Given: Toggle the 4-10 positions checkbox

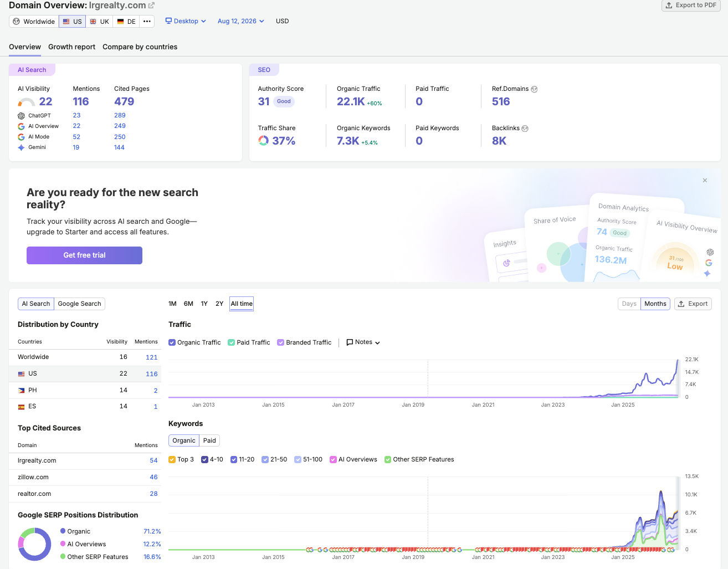Looking at the screenshot, I should tap(204, 459).
